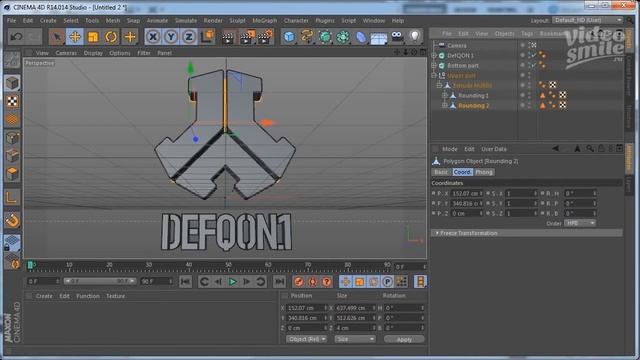Viewport: 640px width, 360px height.
Task: Select Rounding 1 in object tree
Action: pos(473,96)
